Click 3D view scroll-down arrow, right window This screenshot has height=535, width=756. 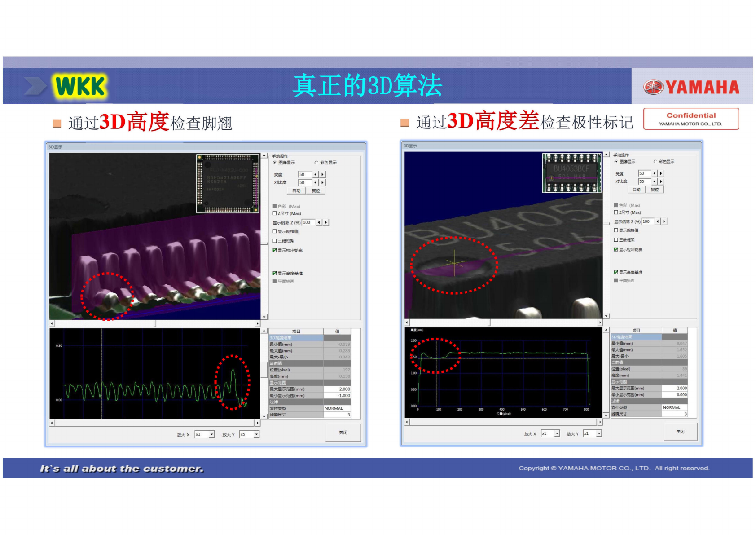point(606,316)
